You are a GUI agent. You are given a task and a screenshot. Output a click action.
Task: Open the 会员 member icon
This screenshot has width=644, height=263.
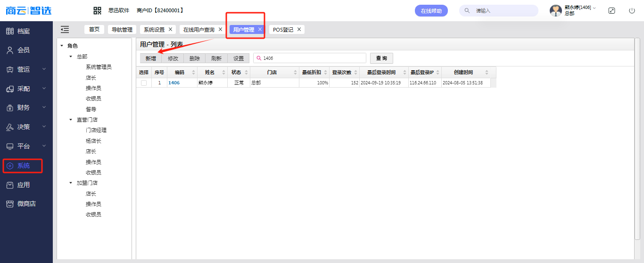pos(10,50)
